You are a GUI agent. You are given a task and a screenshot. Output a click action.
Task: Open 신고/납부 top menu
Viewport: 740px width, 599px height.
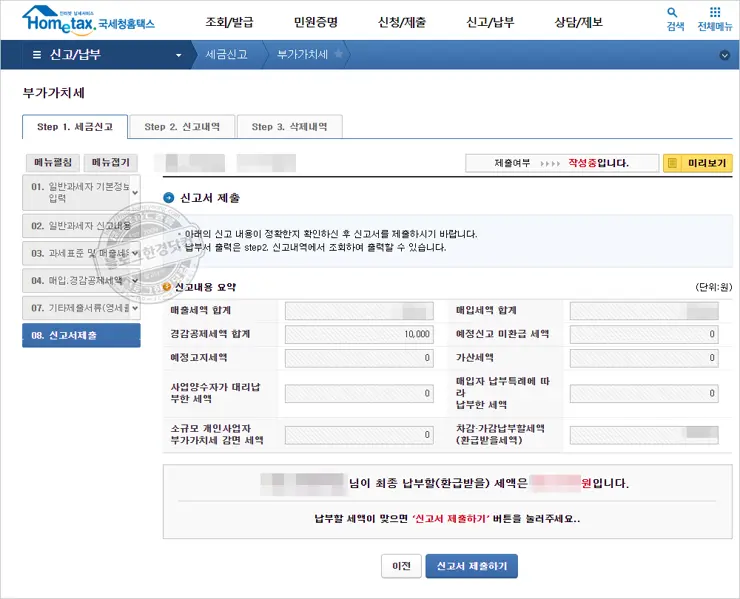pyautogui.click(x=490, y=22)
